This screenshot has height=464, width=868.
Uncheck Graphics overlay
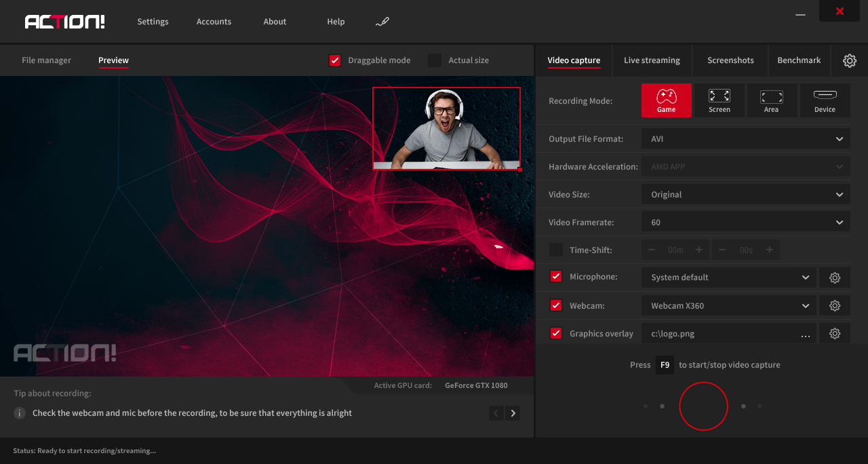(556, 333)
